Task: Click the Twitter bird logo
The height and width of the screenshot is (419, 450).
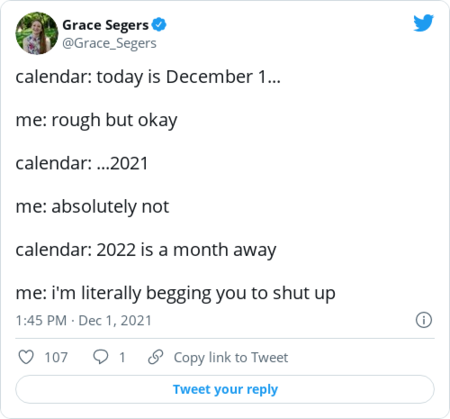Action: tap(423, 23)
